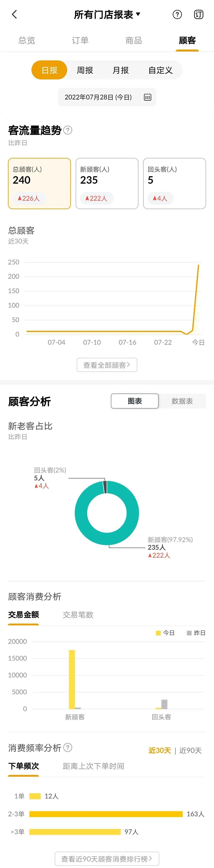This screenshot has width=214, height=868.
Task: Switch frequency range to 近90天
Action: coord(190,750)
